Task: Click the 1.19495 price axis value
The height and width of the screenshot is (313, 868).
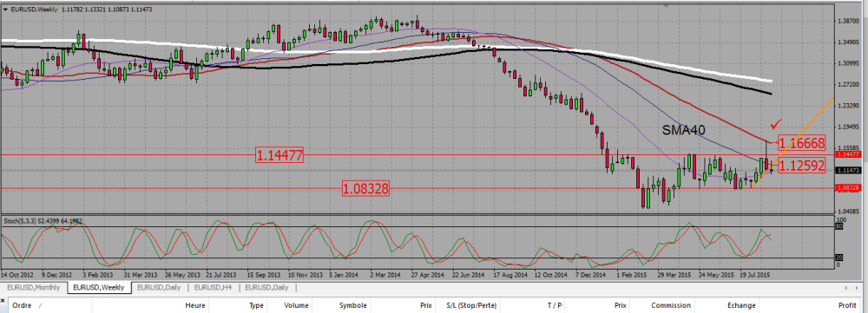Action: click(849, 127)
